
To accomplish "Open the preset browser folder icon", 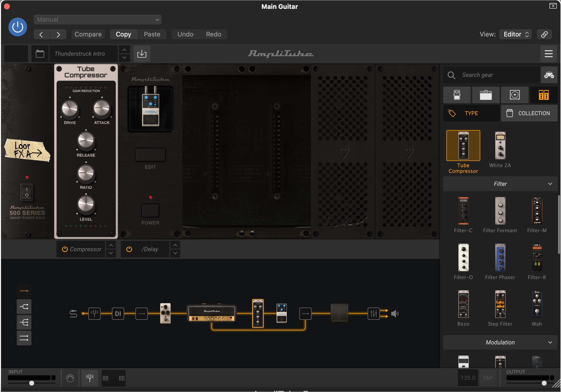I will (x=40, y=53).
